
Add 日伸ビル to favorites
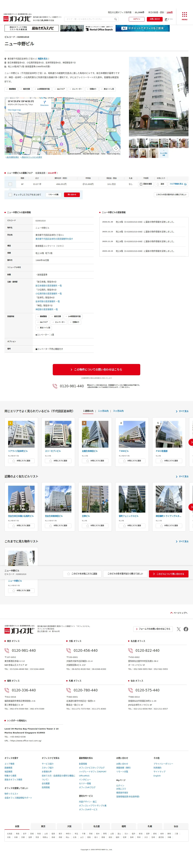coord(95,526)
